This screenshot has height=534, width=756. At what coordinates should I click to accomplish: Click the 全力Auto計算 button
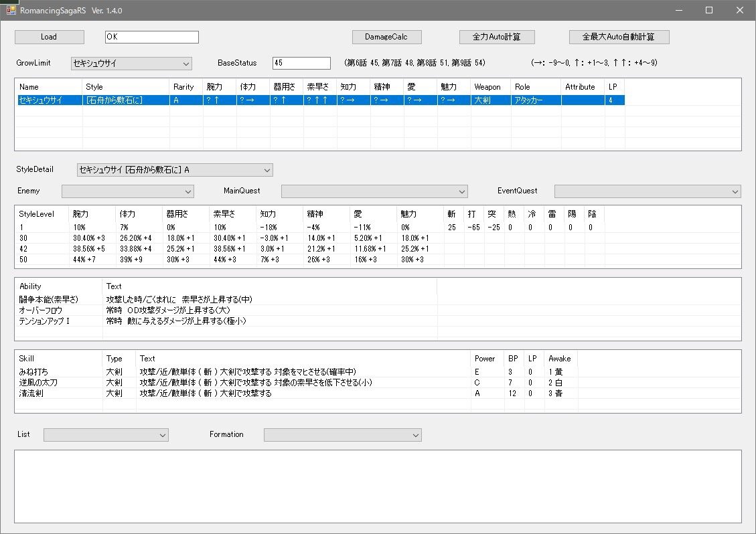click(497, 37)
